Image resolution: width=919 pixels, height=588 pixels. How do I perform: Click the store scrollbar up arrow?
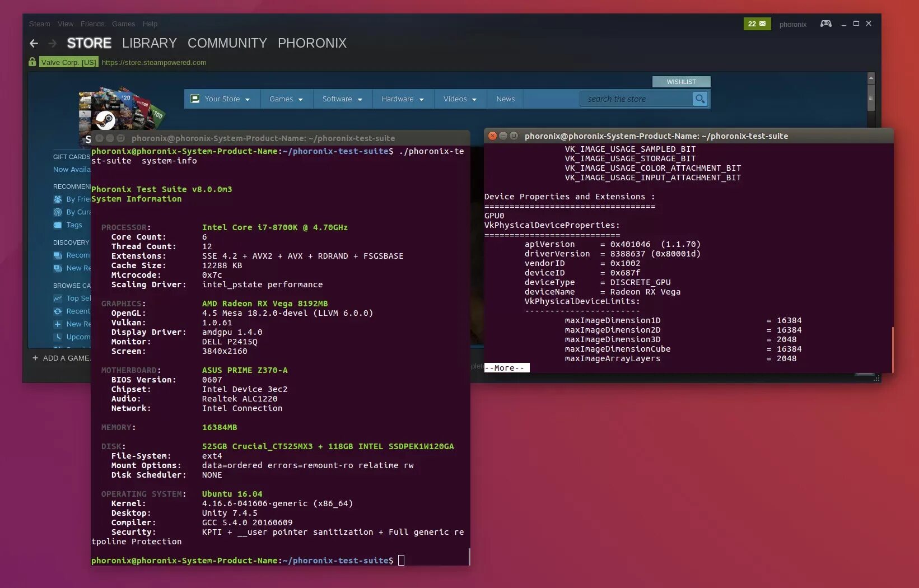[x=871, y=77]
